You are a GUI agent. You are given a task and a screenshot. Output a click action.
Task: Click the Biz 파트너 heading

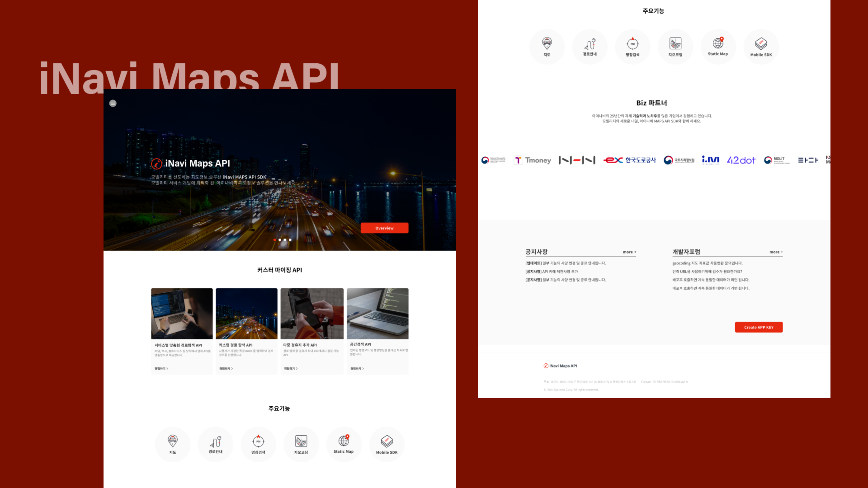pos(651,103)
